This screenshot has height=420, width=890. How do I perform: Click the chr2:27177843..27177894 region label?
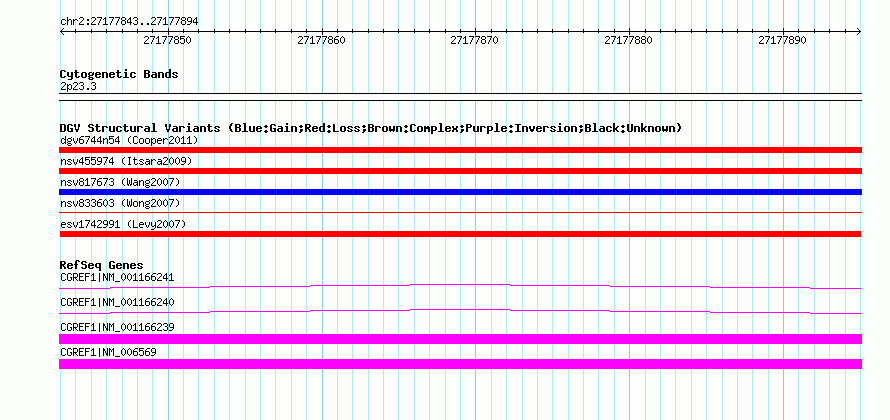pyautogui.click(x=129, y=22)
